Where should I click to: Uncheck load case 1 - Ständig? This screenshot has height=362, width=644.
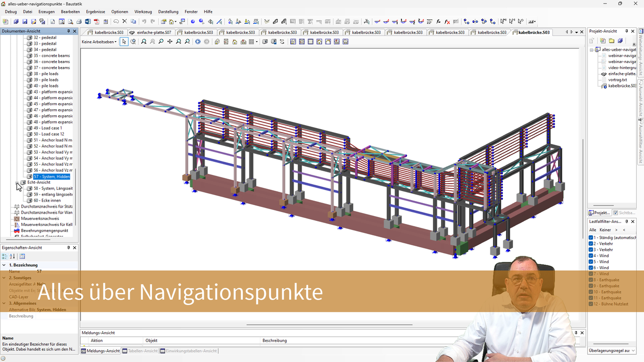(591, 238)
